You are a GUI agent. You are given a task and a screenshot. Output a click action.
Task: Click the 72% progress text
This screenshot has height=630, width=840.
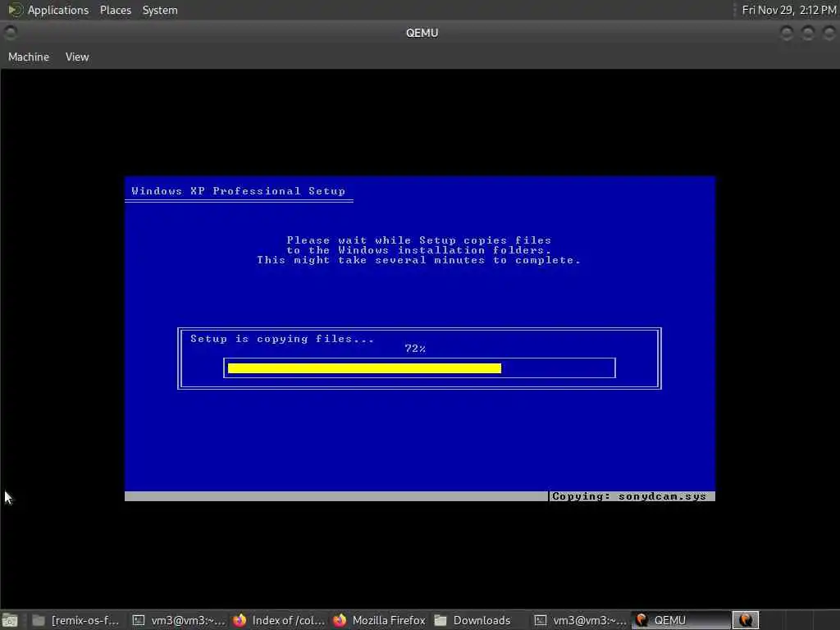(415, 349)
